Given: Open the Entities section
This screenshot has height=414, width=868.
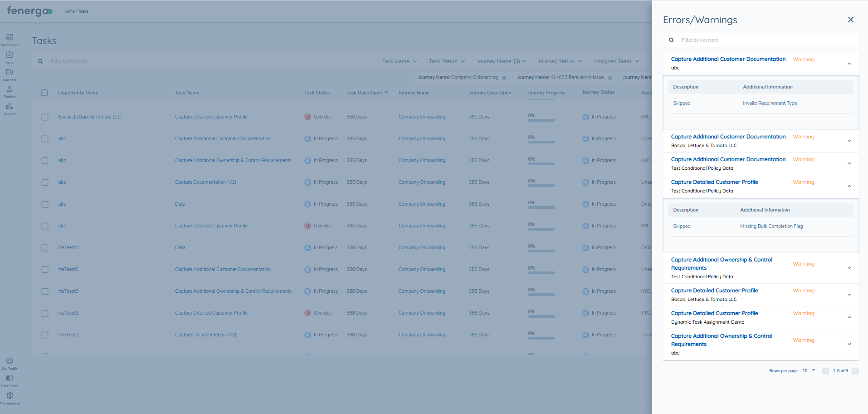Looking at the screenshot, I should (x=10, y=91).
